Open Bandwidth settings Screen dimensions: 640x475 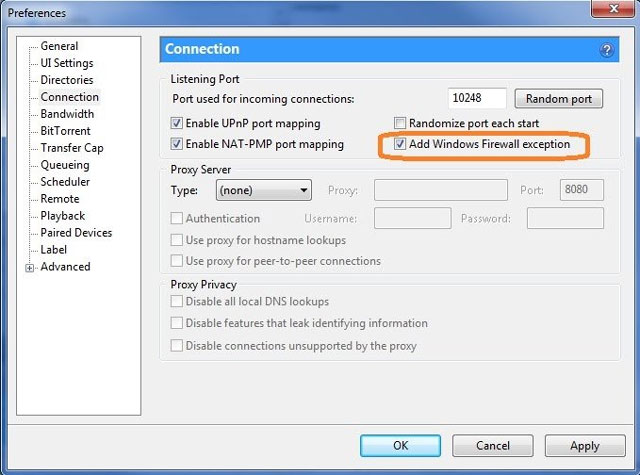pos(67,114)
